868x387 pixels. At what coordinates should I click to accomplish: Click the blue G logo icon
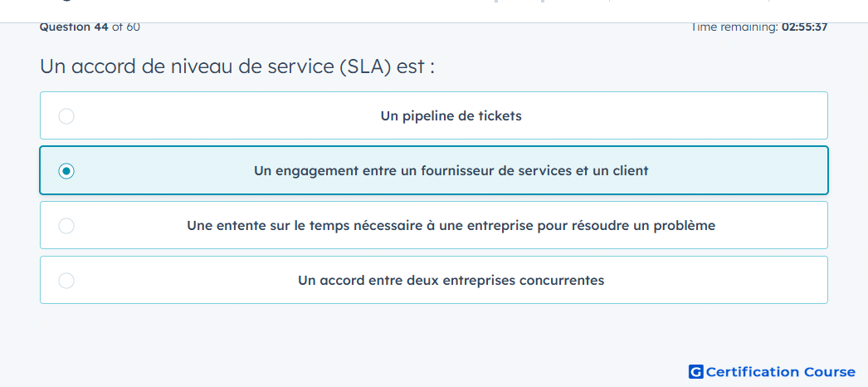(695, 371)
